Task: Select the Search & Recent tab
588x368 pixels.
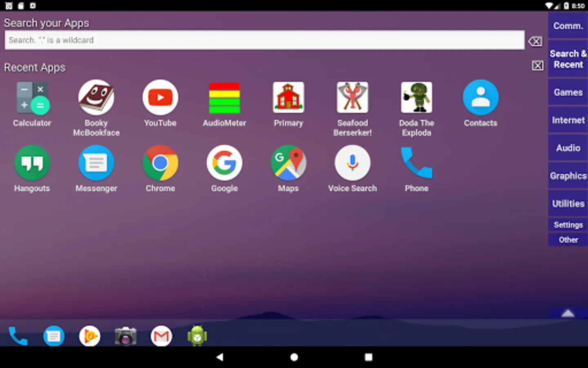Action: pos(568,59)
